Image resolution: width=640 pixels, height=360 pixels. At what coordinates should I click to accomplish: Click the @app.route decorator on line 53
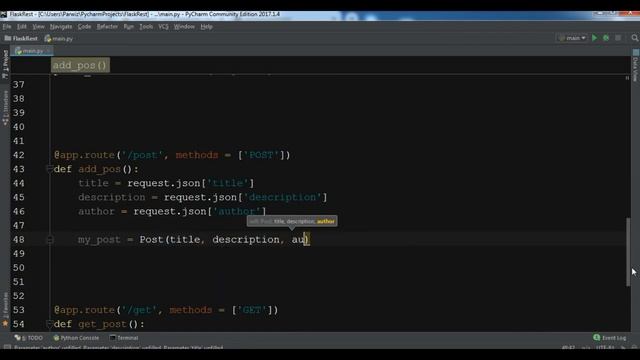(84, 310)
